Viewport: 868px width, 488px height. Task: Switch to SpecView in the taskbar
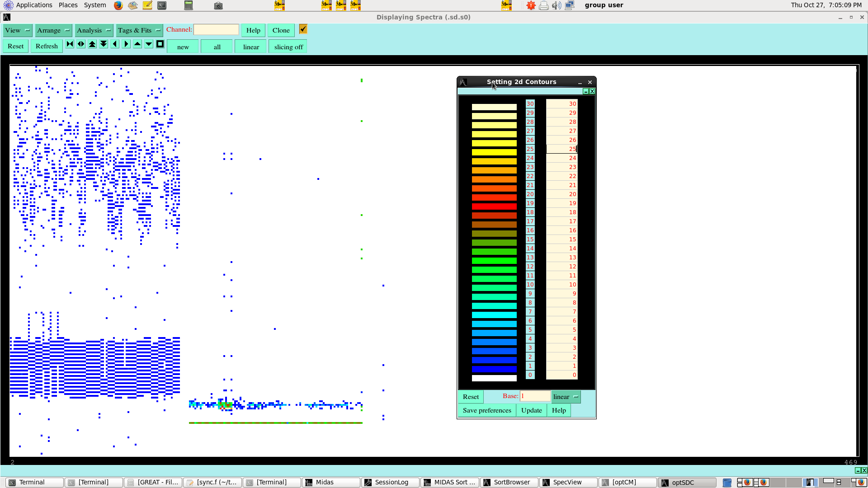pyautogui.click(x=568, y=483)
